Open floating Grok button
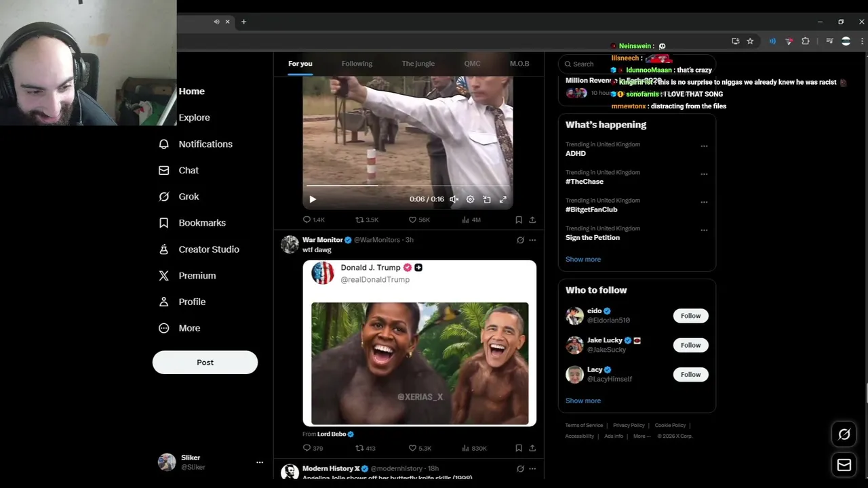Screen dimensions: 868x488 tap(844, 434)
